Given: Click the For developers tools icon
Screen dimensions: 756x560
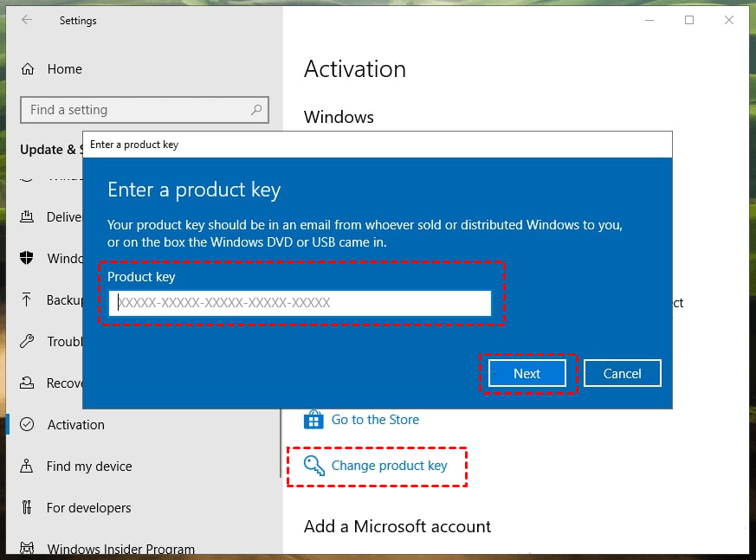Looking at the screenshot, I should [x=28, y=508].
